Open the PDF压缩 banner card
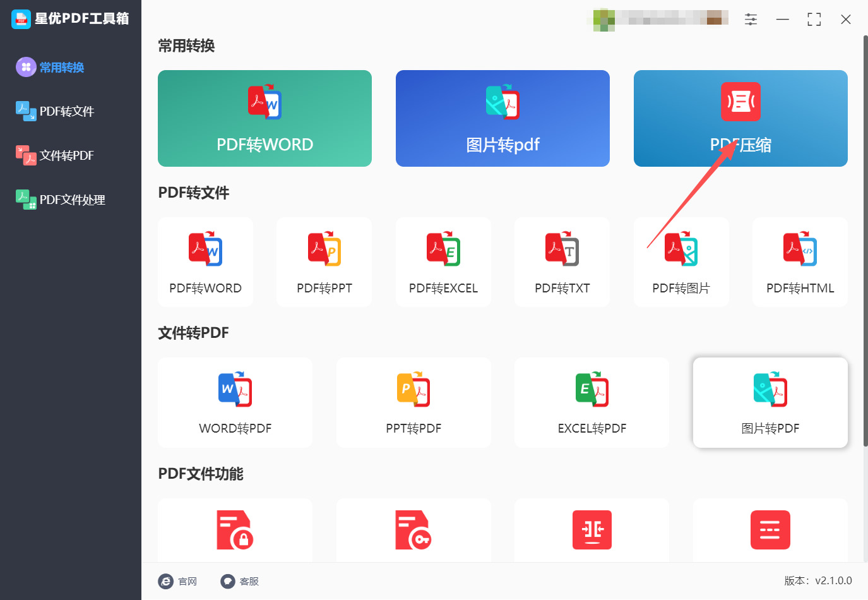This screenshot has height=600, width=868. [x=740, y=118]
